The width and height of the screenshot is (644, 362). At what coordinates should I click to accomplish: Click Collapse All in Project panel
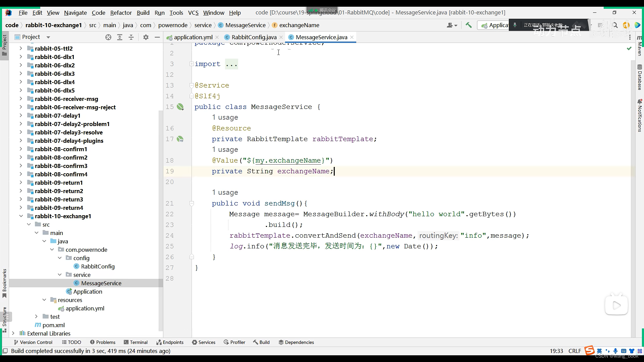131,37
